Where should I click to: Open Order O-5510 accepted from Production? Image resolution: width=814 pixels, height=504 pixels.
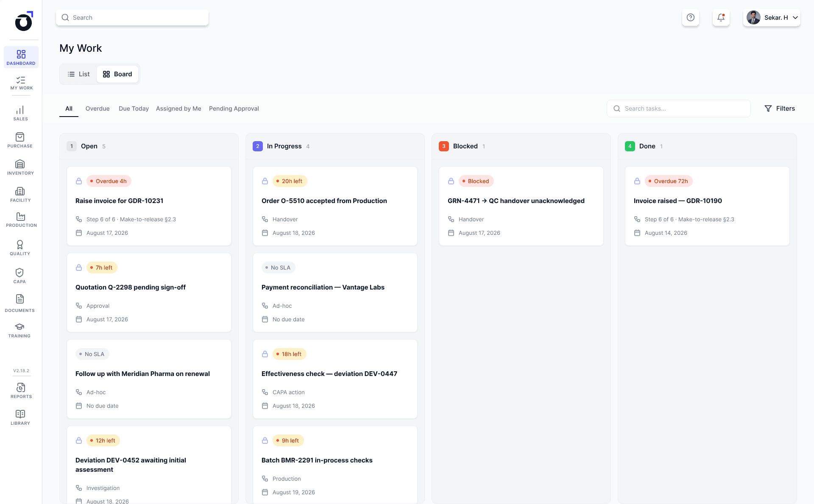[335, 206]
